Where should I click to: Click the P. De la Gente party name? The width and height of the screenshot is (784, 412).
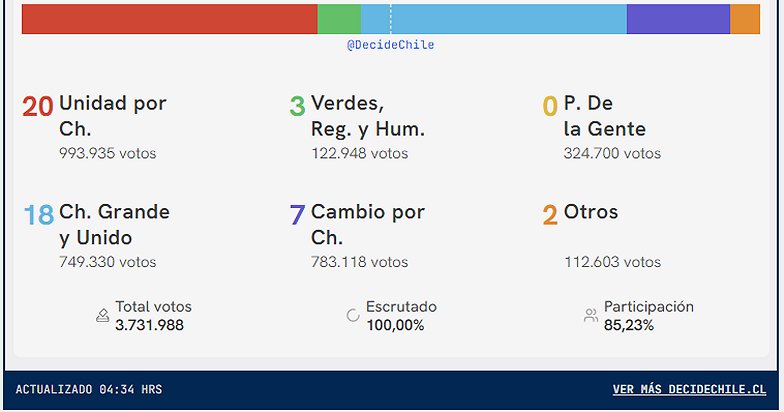[604, 115]
